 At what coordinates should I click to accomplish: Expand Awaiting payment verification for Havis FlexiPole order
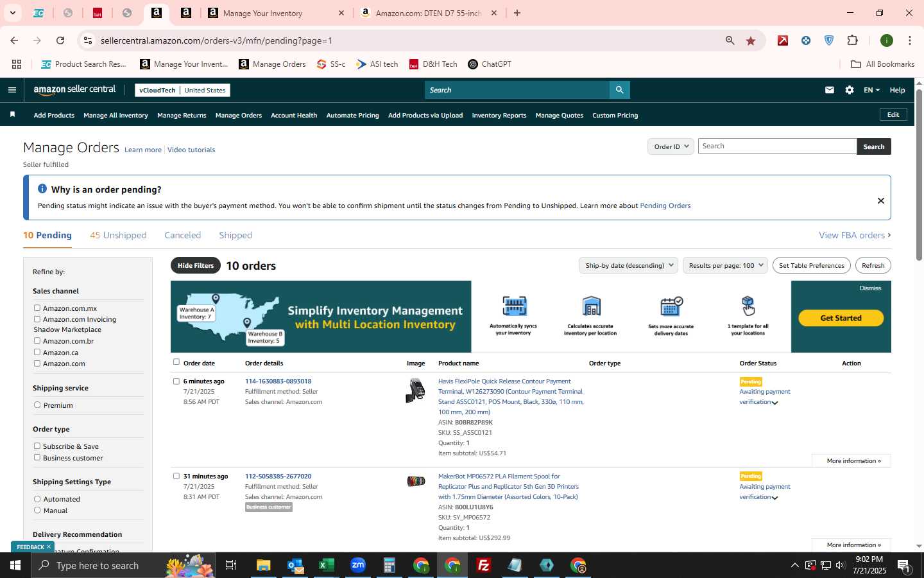tap(774, 403)
